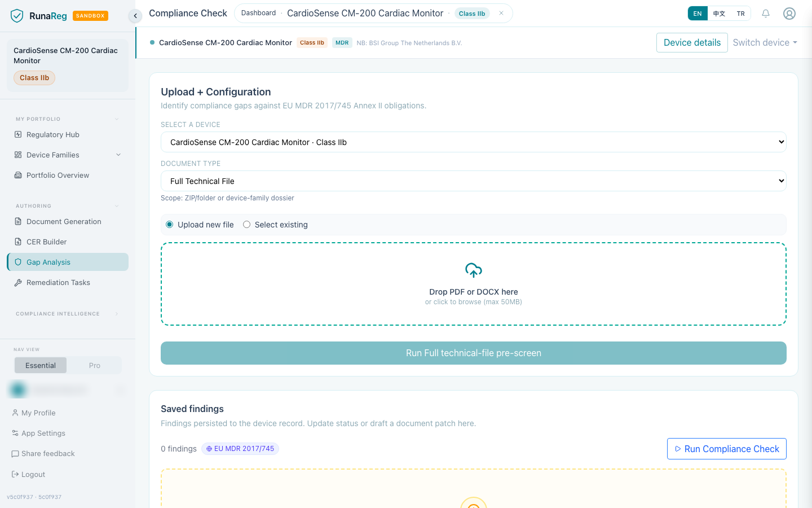This screenshot has height=508, width=812.
Task: Click the Saved findings heading
Action: [x=192, y=409]
